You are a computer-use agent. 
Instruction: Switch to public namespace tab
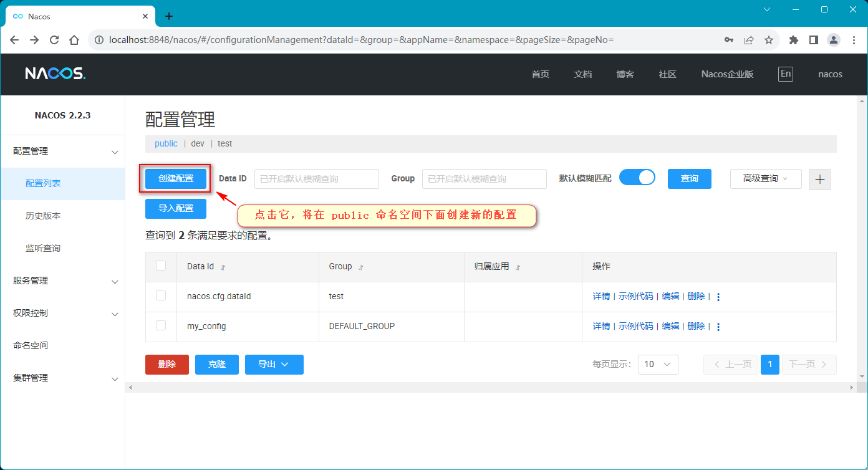166,143
